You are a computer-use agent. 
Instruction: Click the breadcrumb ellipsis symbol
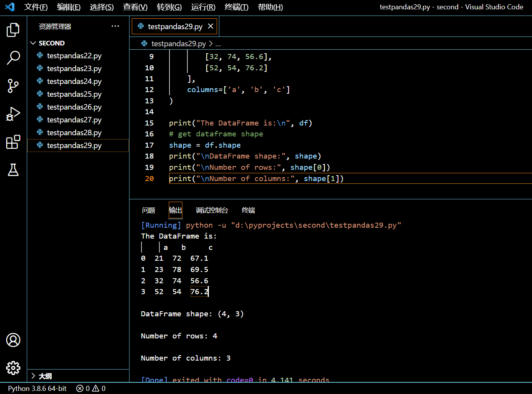[x=218, y=44]
